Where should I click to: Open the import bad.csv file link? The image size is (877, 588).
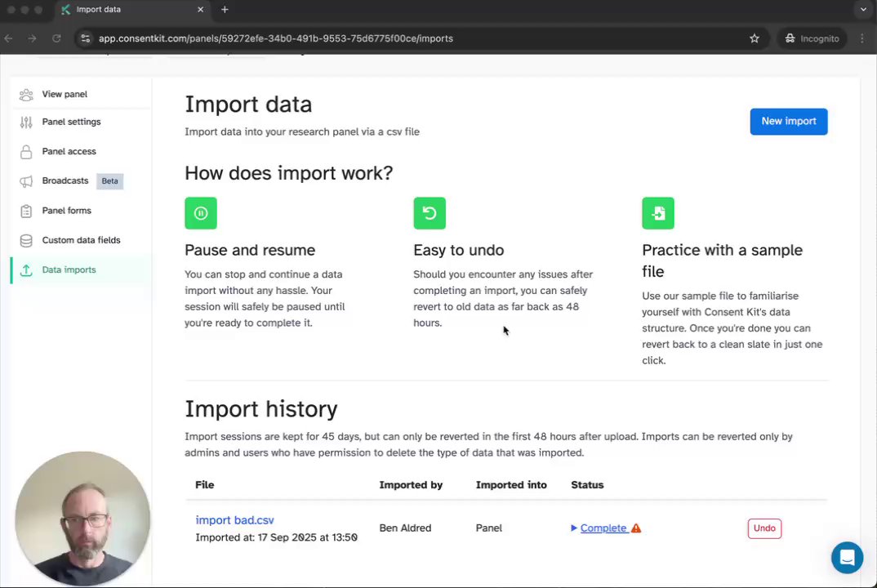[234, 520]
